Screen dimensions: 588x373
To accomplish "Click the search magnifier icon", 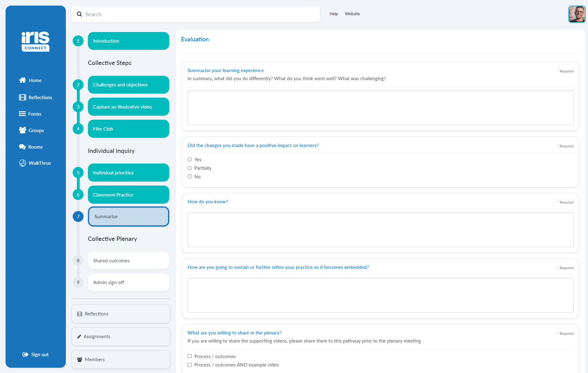I will [x=80, y=14].
